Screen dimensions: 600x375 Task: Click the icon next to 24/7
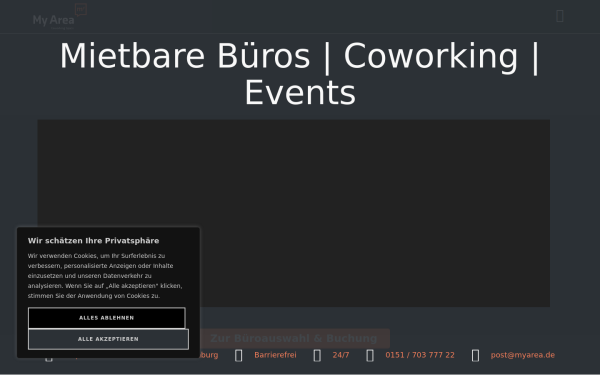click(317, 355)
